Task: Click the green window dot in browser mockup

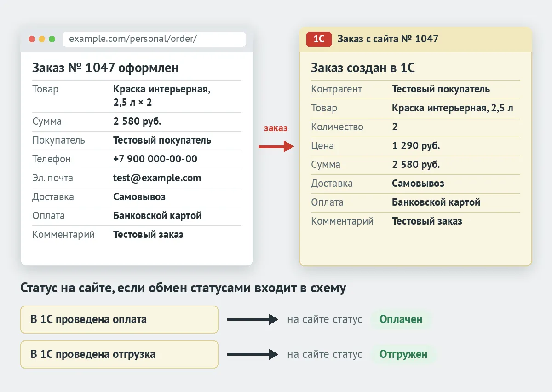Action: [x=52, y=39]
